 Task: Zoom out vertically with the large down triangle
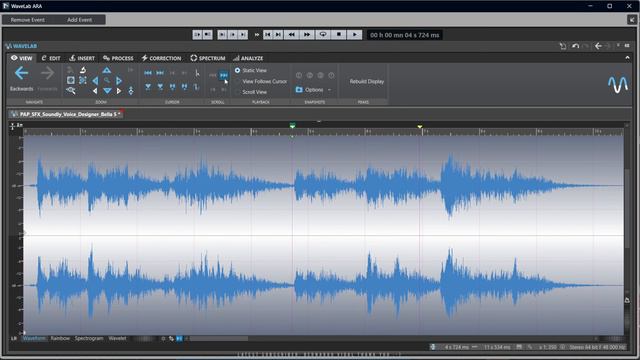click(107, 91)
